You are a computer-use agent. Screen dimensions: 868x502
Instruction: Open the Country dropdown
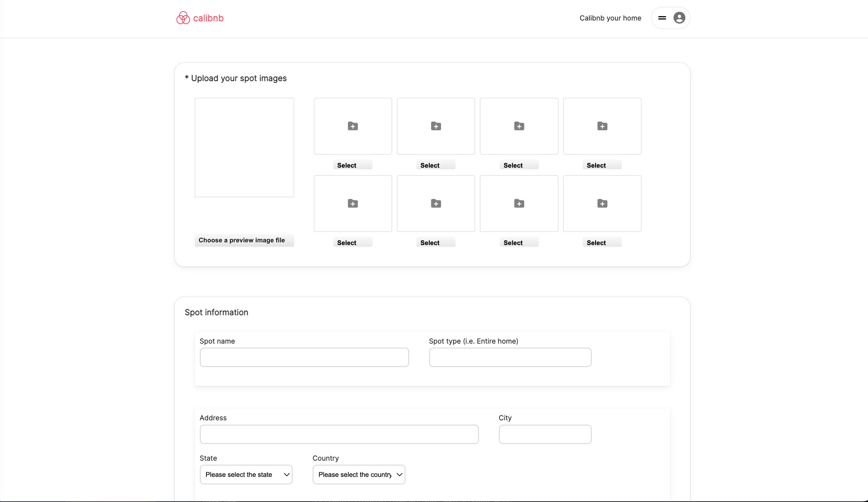tap(359, 475)
